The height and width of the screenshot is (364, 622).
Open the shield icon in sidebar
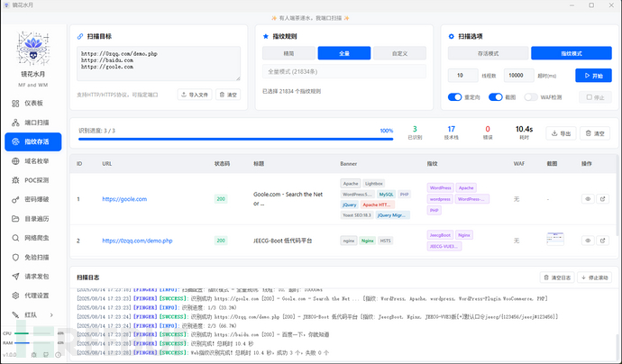(15, 258)
